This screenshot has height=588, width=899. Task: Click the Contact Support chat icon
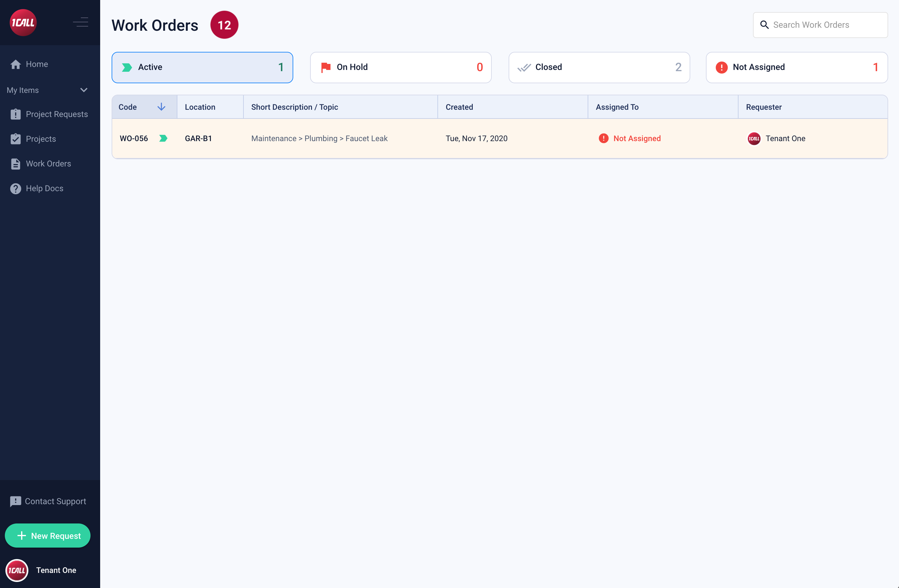pyautogui.click(x=15, y=501)
